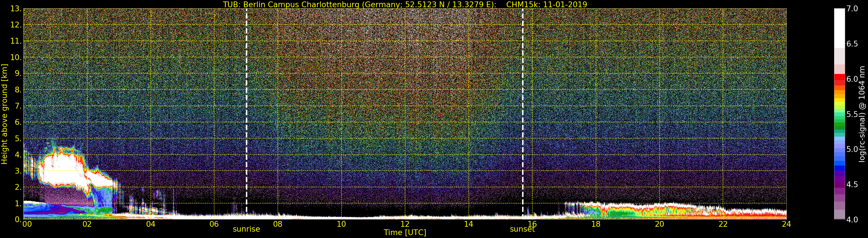
Task: Click the colorbar tick value '7.0'
Action: (852, 9)
